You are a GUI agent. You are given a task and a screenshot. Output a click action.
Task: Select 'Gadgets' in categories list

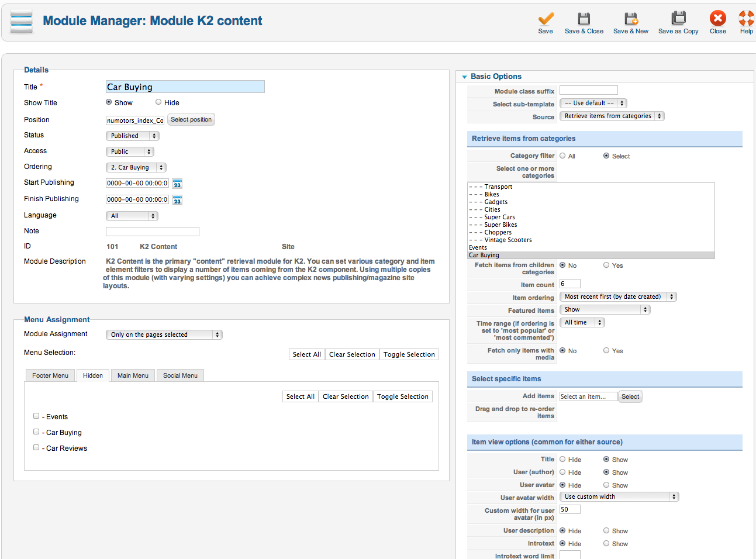pyautogui.click(x=591, y=202)
